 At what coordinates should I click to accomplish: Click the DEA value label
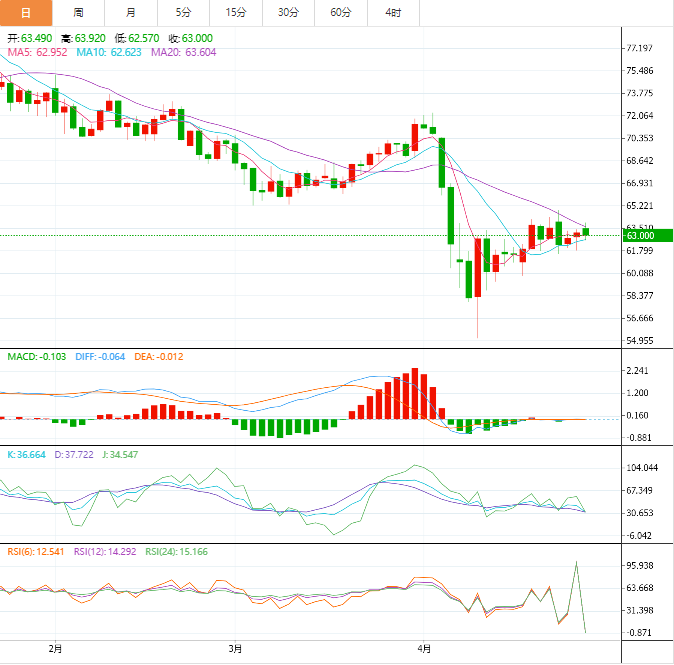coord(158,356)
